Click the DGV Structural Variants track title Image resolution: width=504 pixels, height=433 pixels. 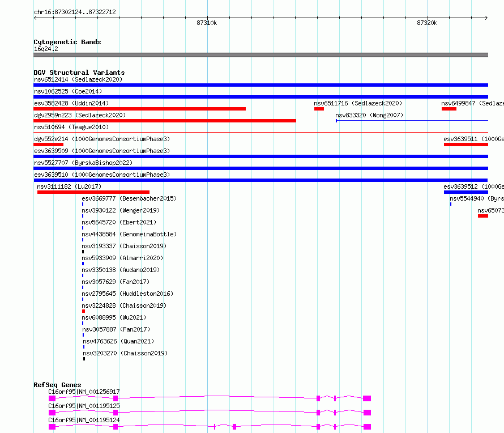pos(79,73)
